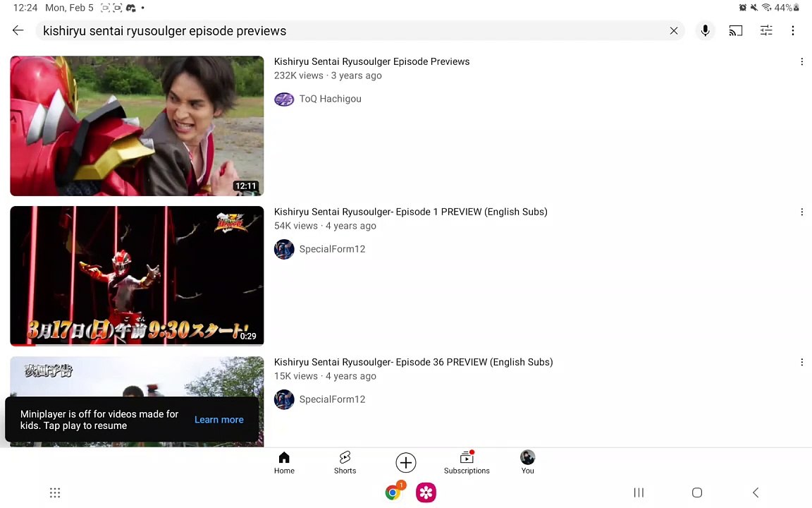812x508 pixels.
Task: Select the 15K views · 4 years ago text
Action: [x=325, y=376]
